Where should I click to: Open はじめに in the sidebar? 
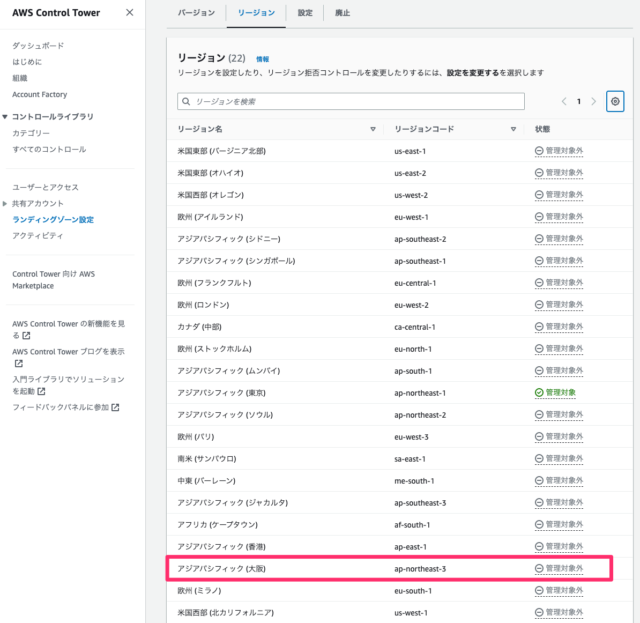pos(27,62)
